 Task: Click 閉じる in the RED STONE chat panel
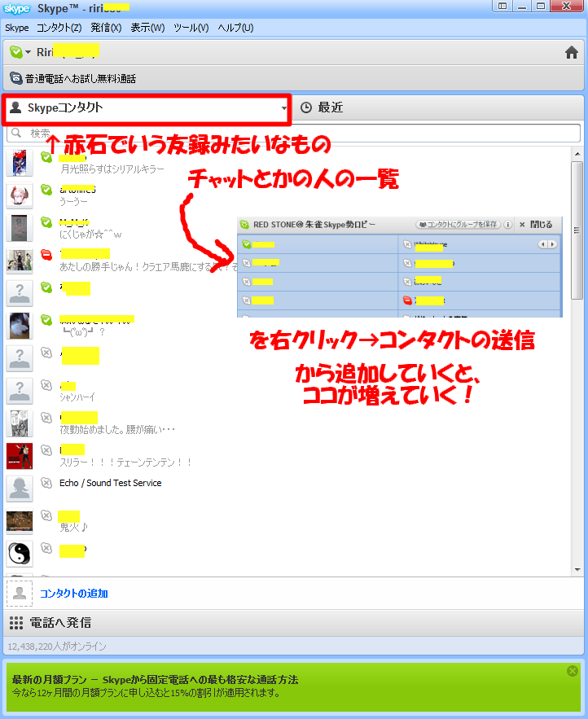tap(536, 225)
